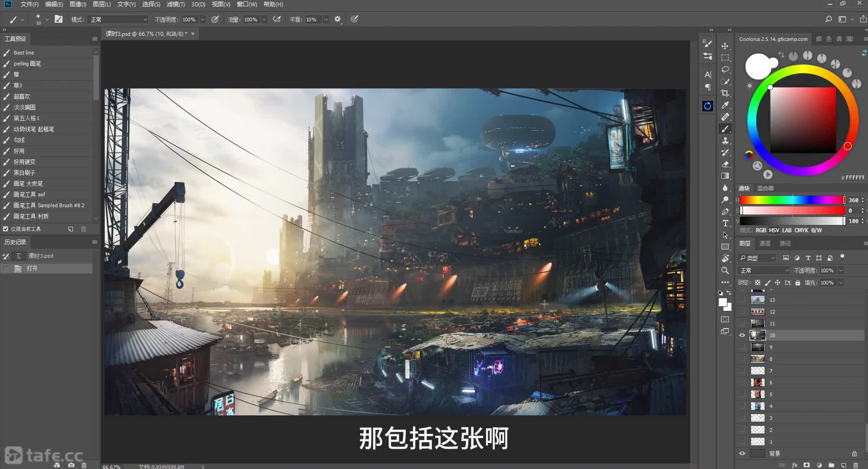Viewport: 868px width, 469px height.
Task: Select the Eraser tool
Action: pos(725,164)
